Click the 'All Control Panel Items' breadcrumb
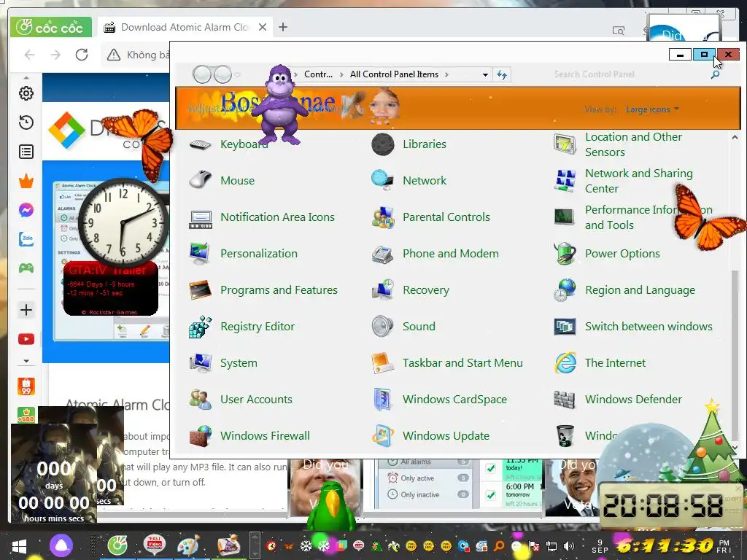The width and height of the screenshot is (747, 560). [394, 74]
